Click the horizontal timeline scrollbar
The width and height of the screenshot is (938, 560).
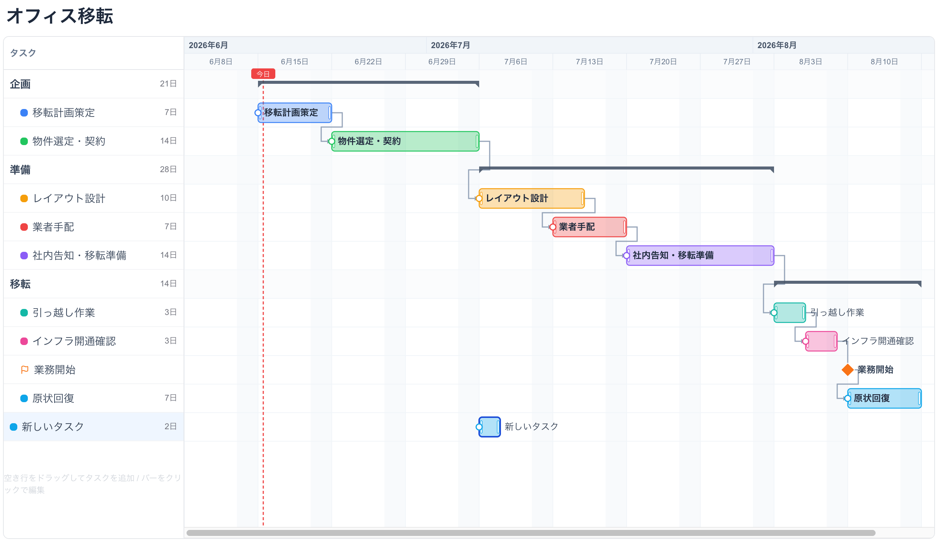tap(531, 533)
